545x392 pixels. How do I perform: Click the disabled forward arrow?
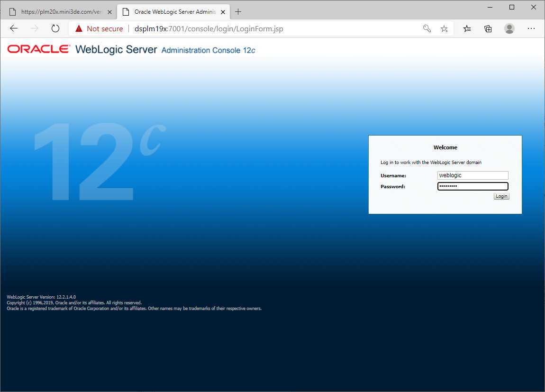pyautogui.click(x=35, y=28)
